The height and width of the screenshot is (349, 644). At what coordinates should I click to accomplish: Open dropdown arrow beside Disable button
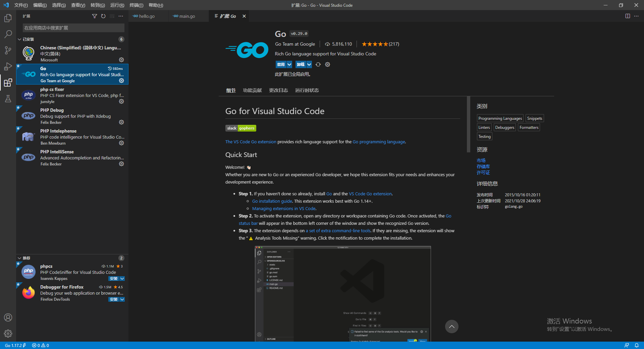click(x=289, y=64)
